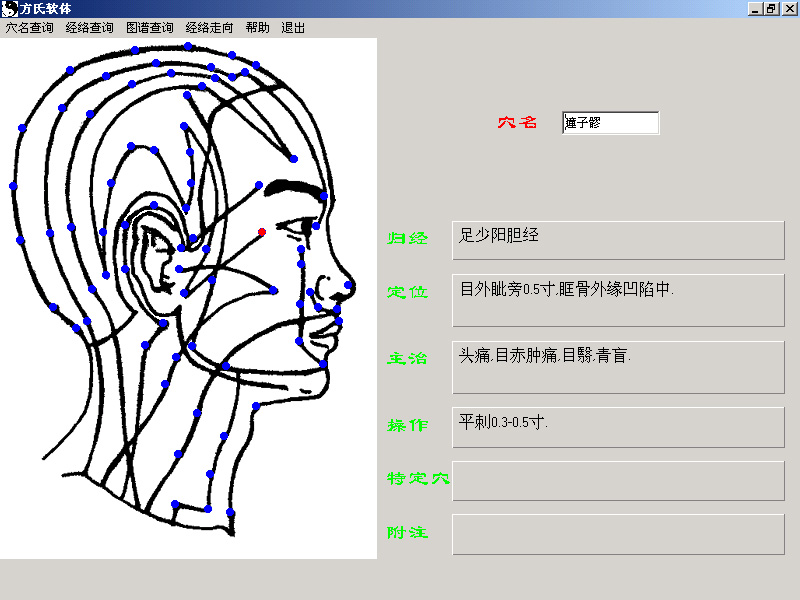Choose 退出 to exit the program
The width and height of the screenshot is (800, 600).
[x=293, y=28]
